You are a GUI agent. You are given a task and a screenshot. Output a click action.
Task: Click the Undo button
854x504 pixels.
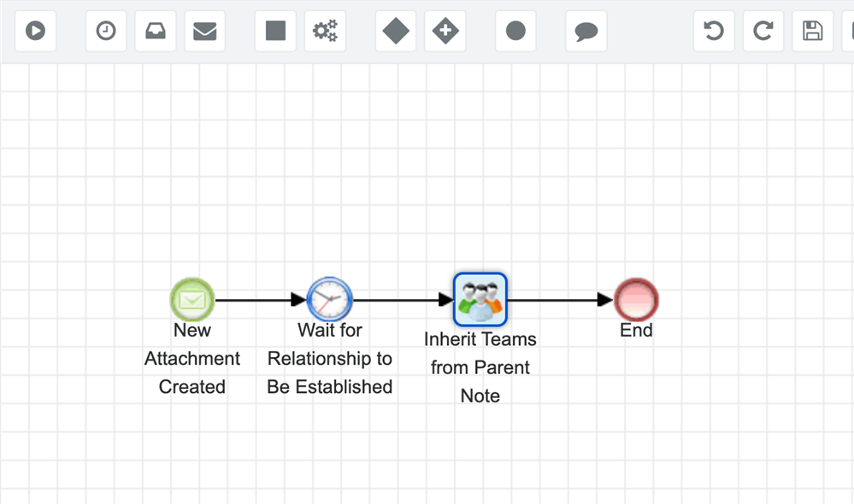click(x=713, y=32)
